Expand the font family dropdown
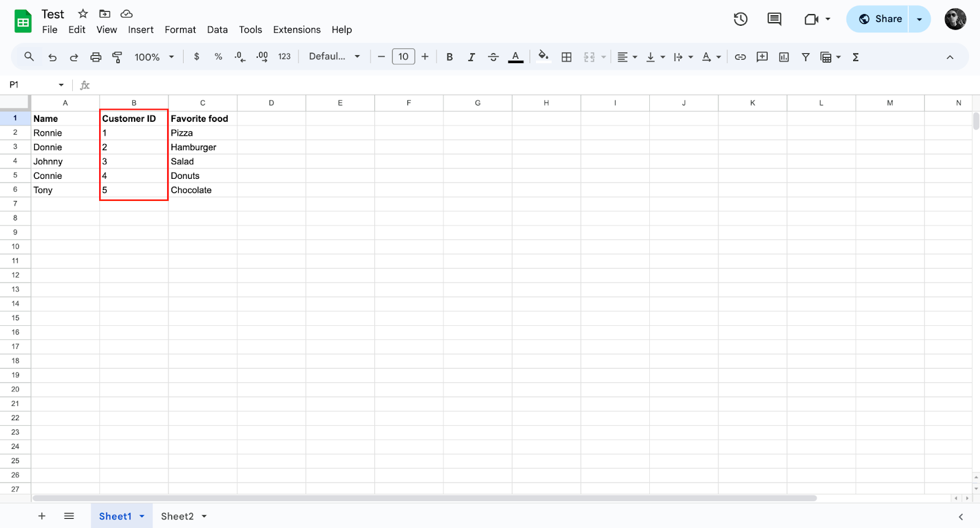The height and width of the screenshot is (528, 980). (334, 56)
